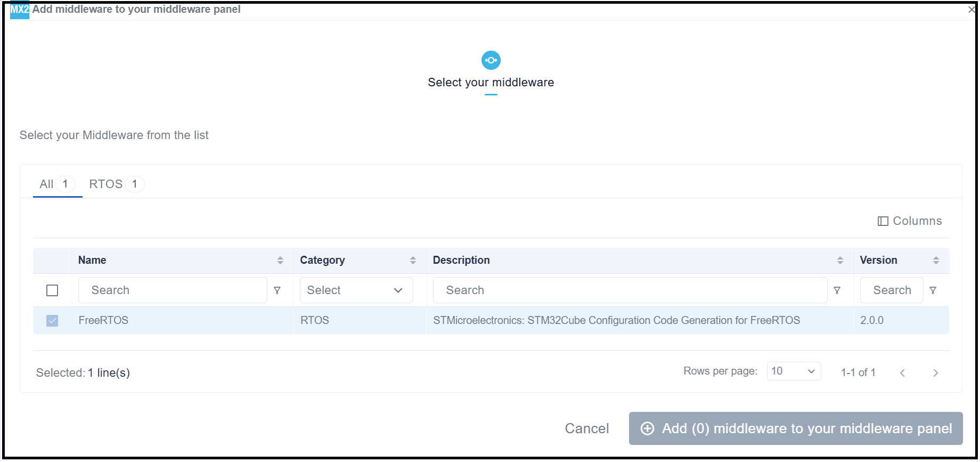Click the middleware step icon at top
Screen dimensions: 980x462
pyautogui.click(x=491, y=60)
